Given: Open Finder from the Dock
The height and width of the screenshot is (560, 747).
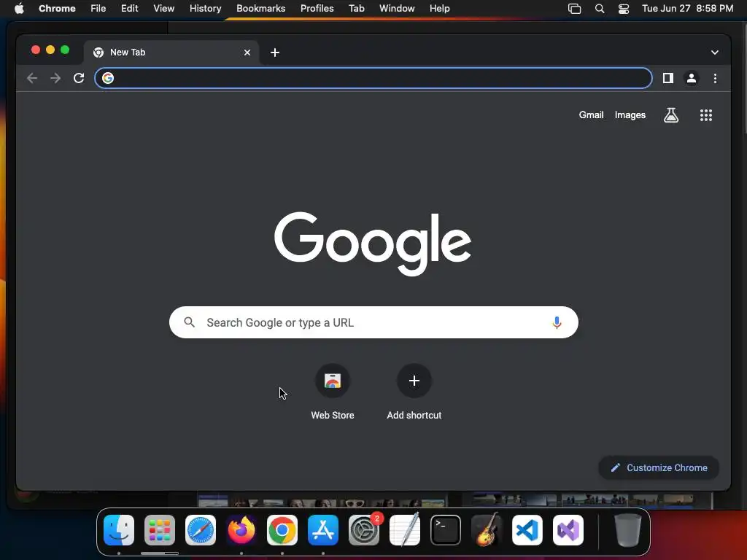Looking at the screenshot, I should pyautogui.click(x=119, y=530).
